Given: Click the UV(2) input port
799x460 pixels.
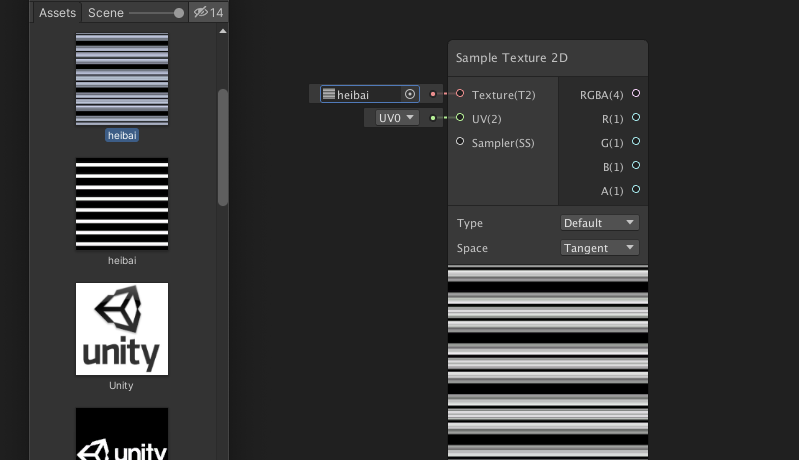Looking at the screenshot, I should 460,118.
